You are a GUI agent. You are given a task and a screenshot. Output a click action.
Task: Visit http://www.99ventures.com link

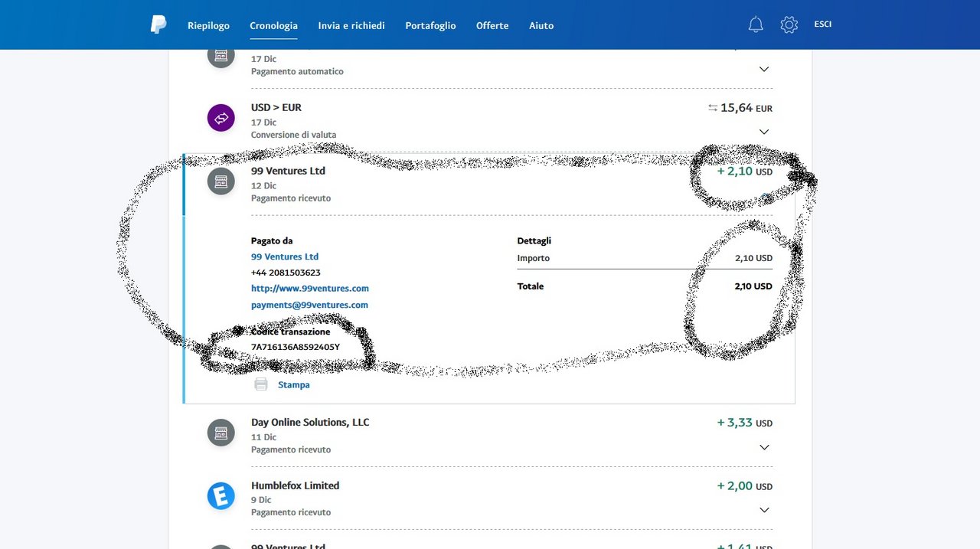310,289
